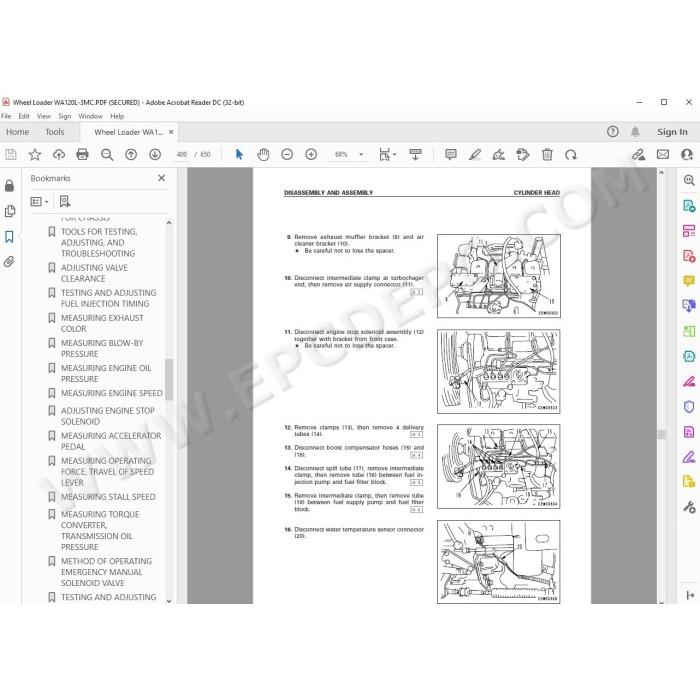Open the ADJUSTING VALVE CLEARANCE bookmark
This screenshot has width=700, height=700.
click(94, 273)
